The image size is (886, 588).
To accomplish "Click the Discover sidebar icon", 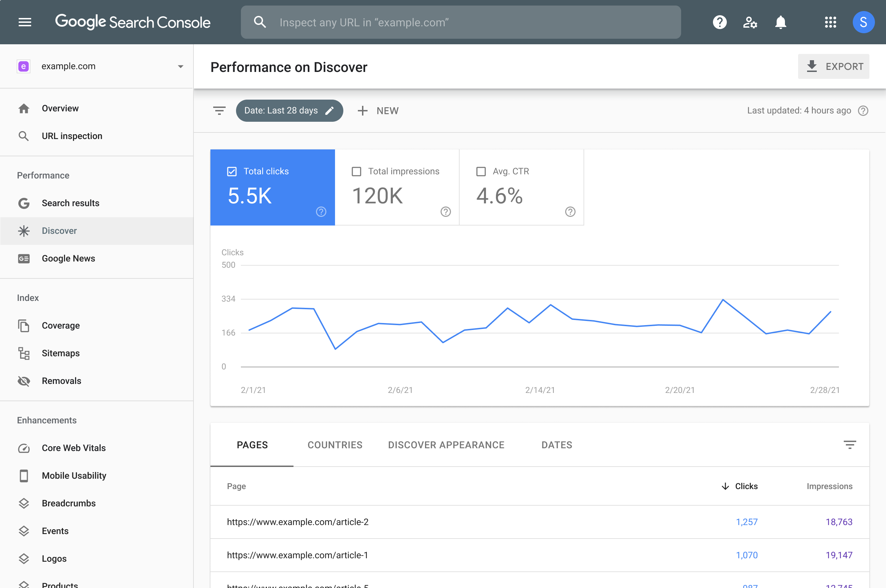I will click(x=24, y=230).
